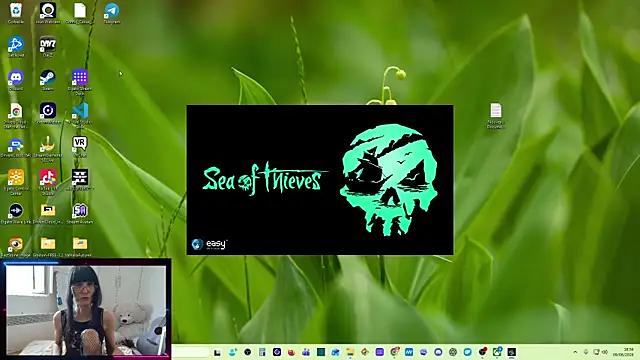Open the DayZ game shortcut
The image size is (640, 360).
pos(48,46)
